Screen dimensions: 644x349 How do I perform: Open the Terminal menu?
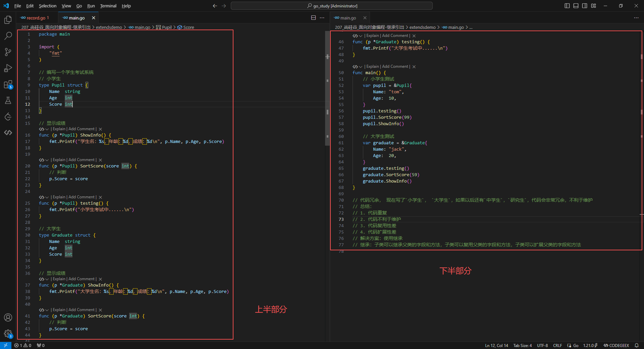108,6
